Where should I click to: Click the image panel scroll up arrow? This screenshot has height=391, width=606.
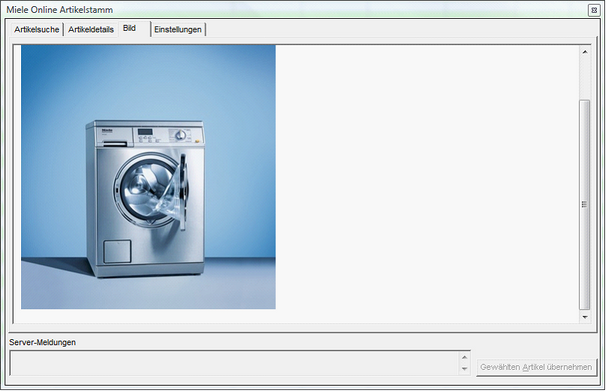tap(585, 52)
